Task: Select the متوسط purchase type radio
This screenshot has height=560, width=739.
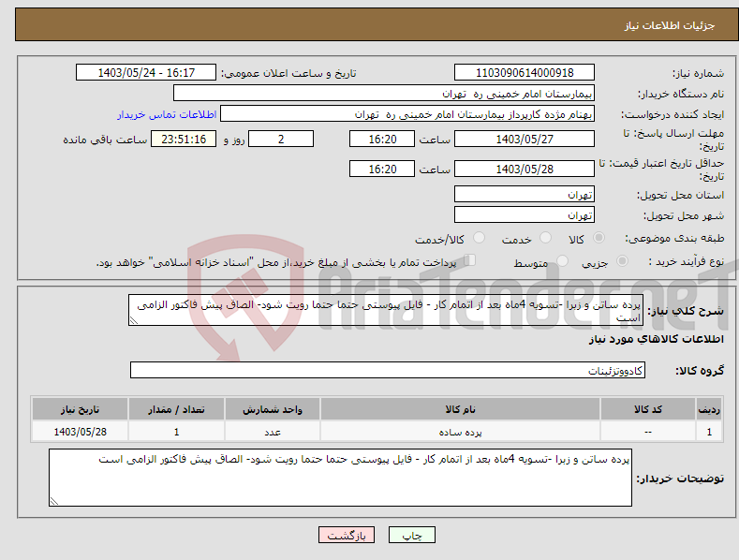Action: [x=562, y=260]
